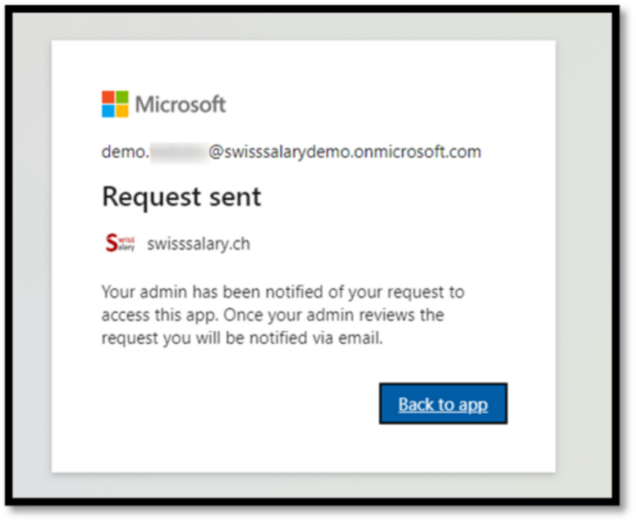This screenshot has height=522, width=636.
Task: Click the "Request sent" heading
Action: (x=181, y=197)
